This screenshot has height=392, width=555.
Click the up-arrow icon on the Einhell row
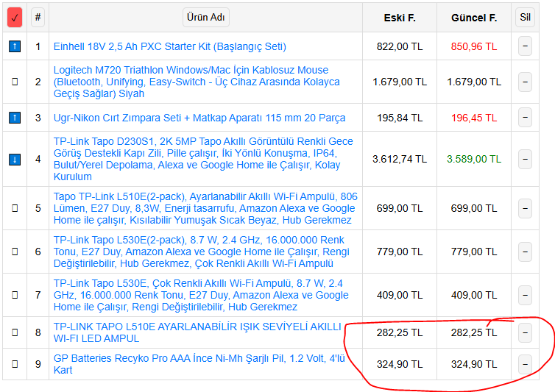(x=15, y=46)
